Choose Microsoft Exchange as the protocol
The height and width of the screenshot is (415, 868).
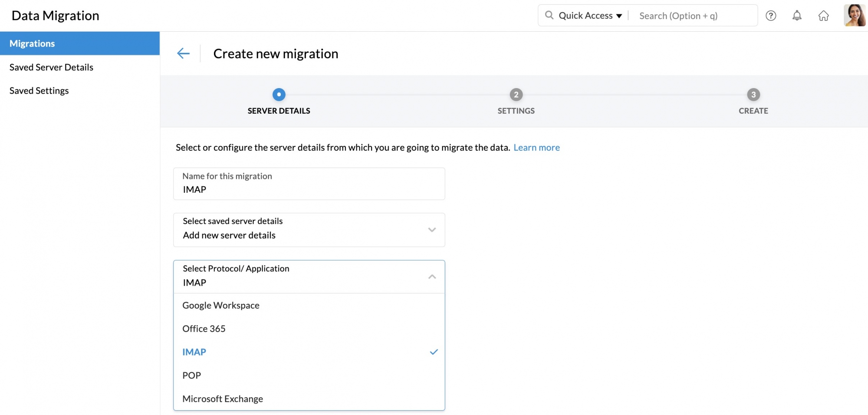click(x=223, y=399)
